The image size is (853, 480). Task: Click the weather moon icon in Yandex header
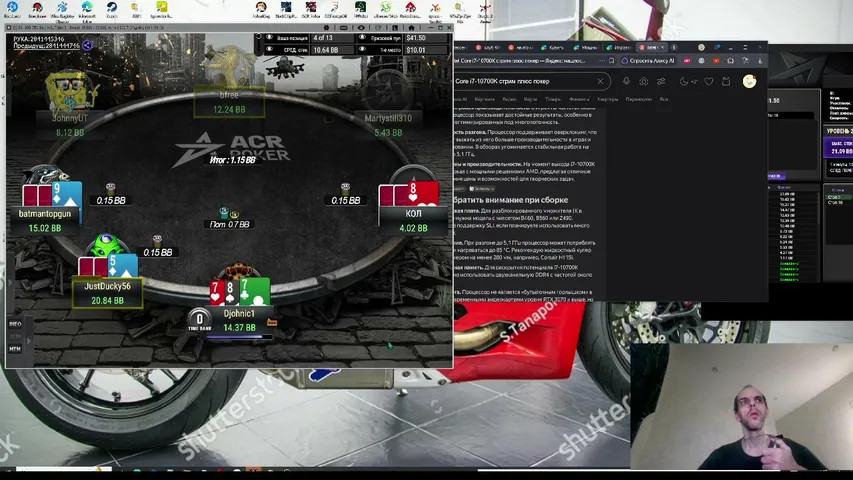684,81
